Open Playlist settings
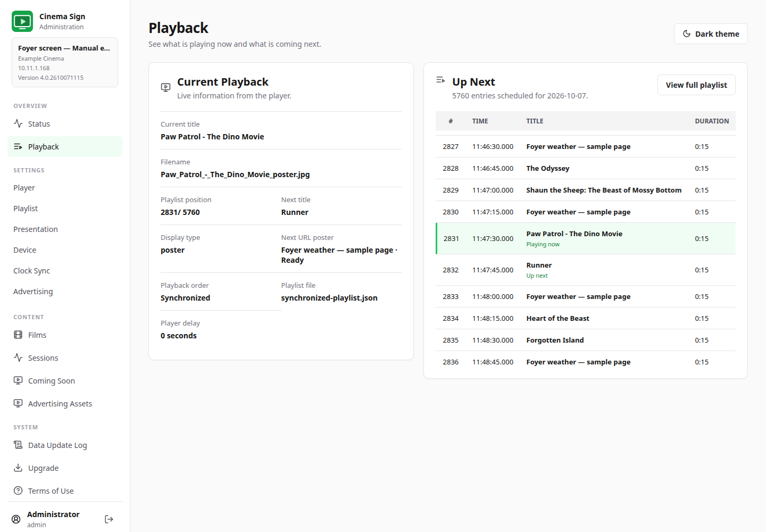 tap(65, 209)
